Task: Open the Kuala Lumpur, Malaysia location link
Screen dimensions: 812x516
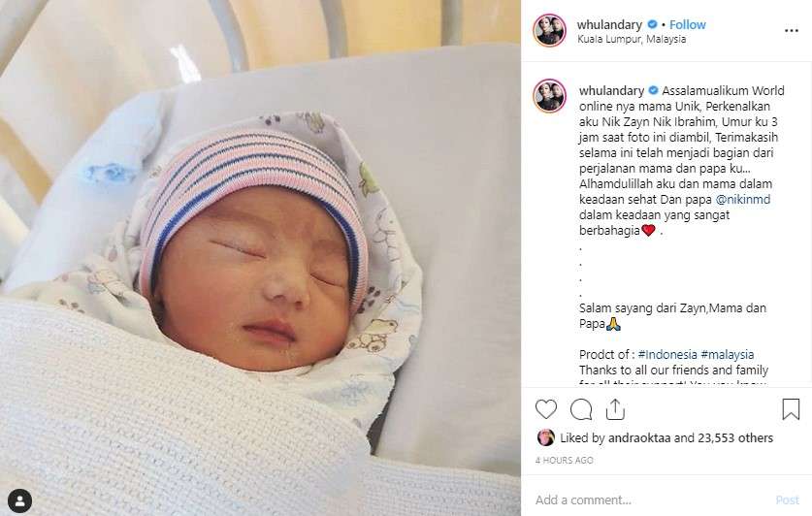Action: click(x=632, y=39)
